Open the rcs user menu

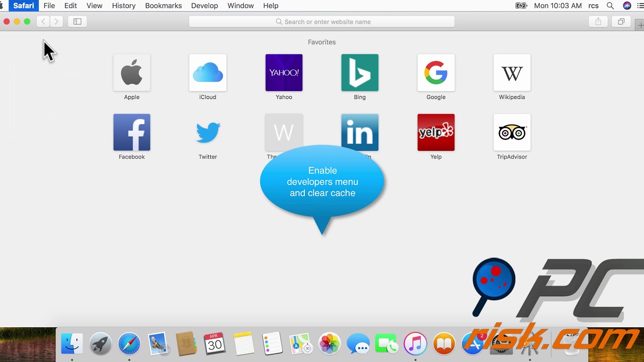593,6
